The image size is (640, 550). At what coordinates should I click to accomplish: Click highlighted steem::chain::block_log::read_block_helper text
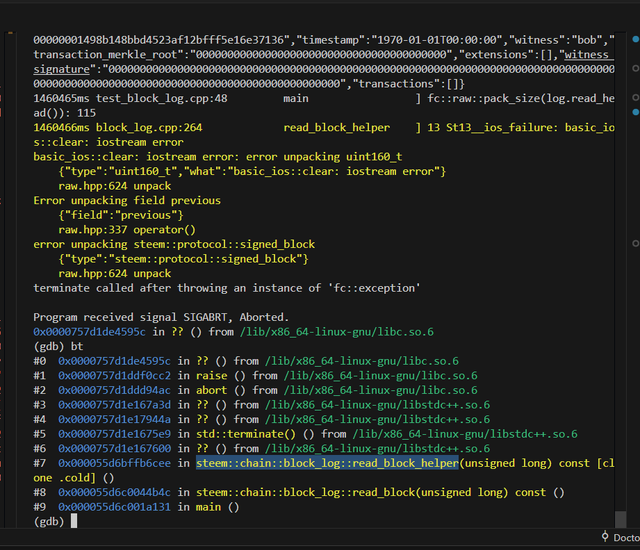pyautogui.click(x=327, y=463)
